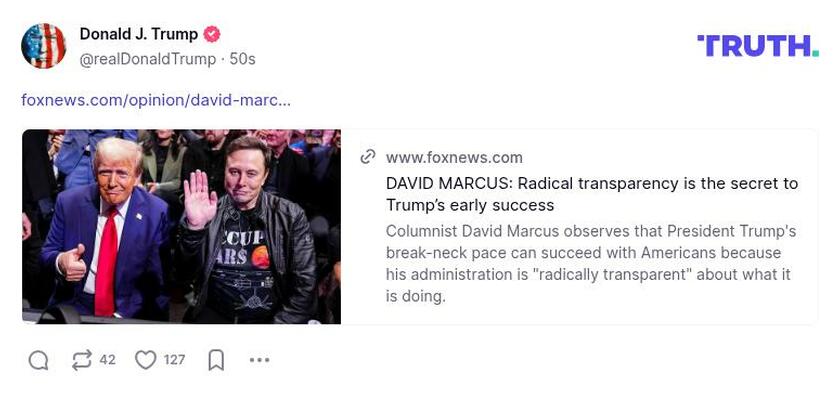Screen dimensions: 840x406
Task: Open the reply speech bubble icon
Action: coord(39,360)
